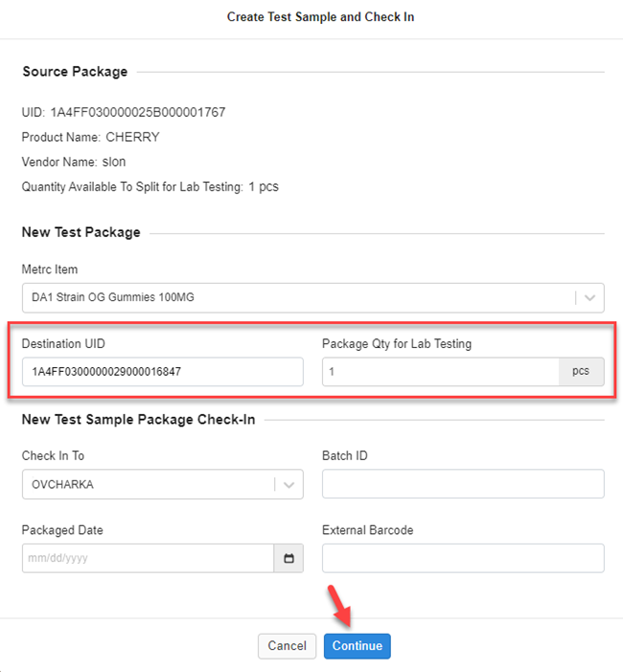The height and width of the screenshot is (672, 623).
Task: Select the DA1 Strain OG Gummies 100MG value
Action: 113,297
